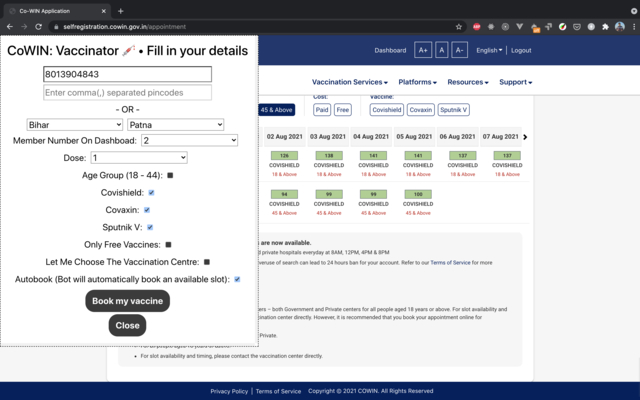Viewport: 640px width, 400px height.
Task: Open the browser extensions puzzle icon
Action: click(x=605, y=27)
